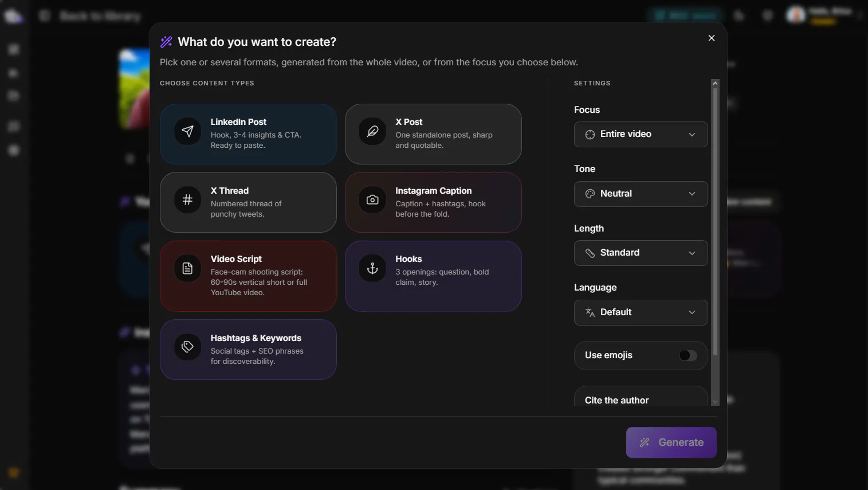Image resolution: width=868 pixels, height=490 pixels.
Task: Click the 'CHOOSE CONTENT TYPES' heading
Action: 207,83
